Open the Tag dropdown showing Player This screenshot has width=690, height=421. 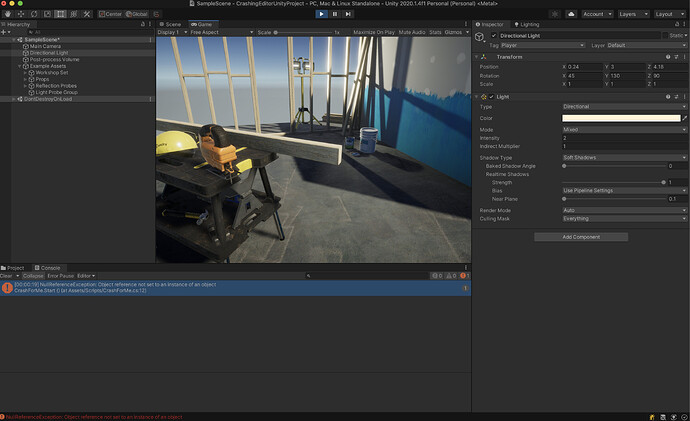point(543,45)
